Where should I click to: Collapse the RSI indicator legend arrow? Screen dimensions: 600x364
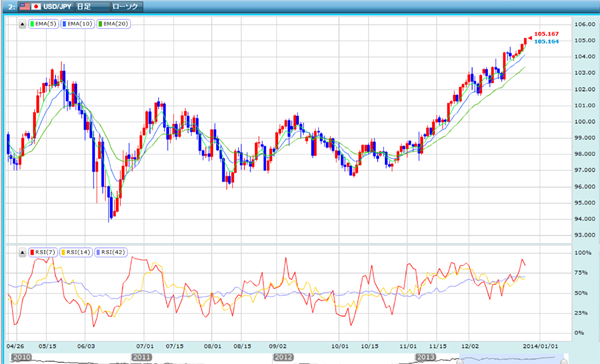22,252
